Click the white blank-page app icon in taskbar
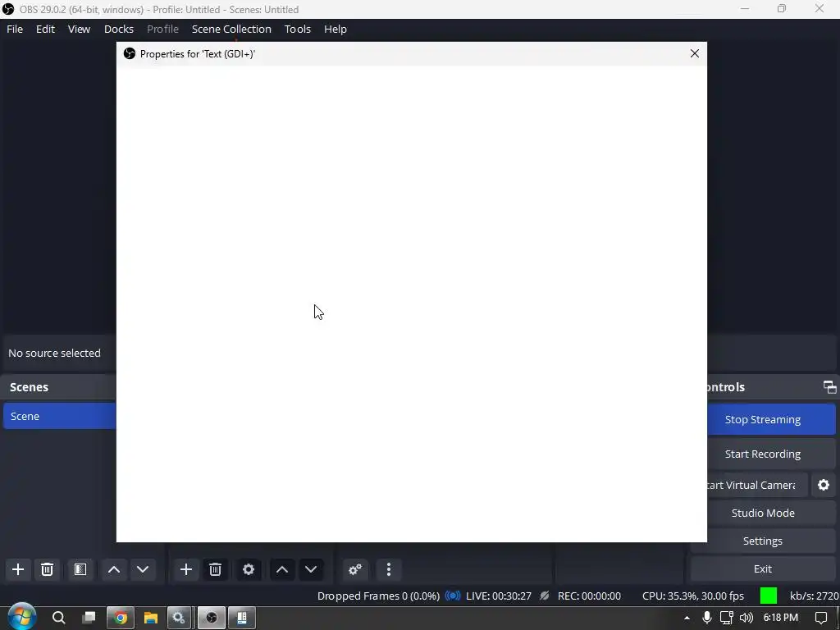 tap(242, 619)
